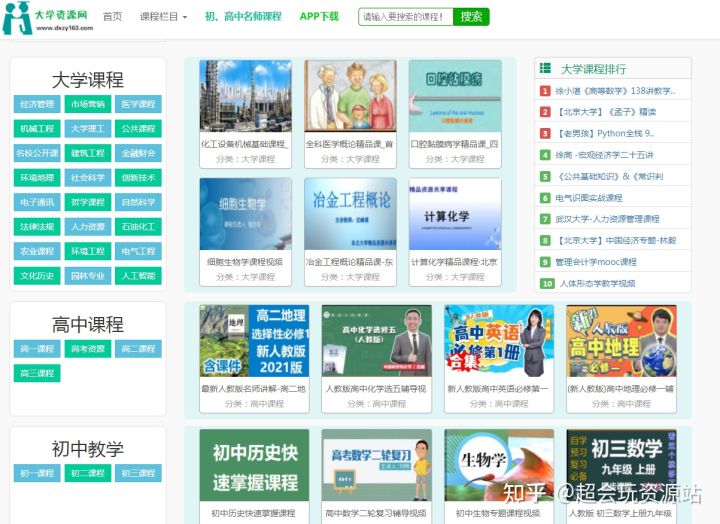Open the 建筑工程 category
Image resolution: width=720 pixels, height=524 pixels.
click(x=88, y=153)
